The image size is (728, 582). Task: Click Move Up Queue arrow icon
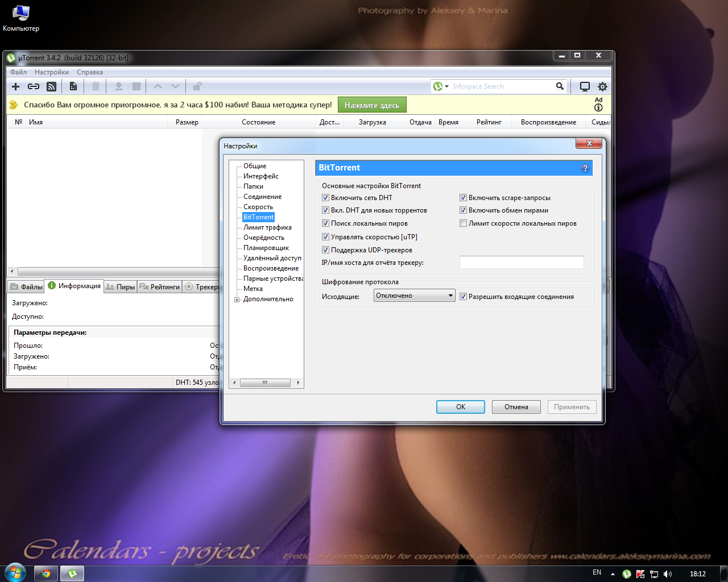tap(158, 86)
